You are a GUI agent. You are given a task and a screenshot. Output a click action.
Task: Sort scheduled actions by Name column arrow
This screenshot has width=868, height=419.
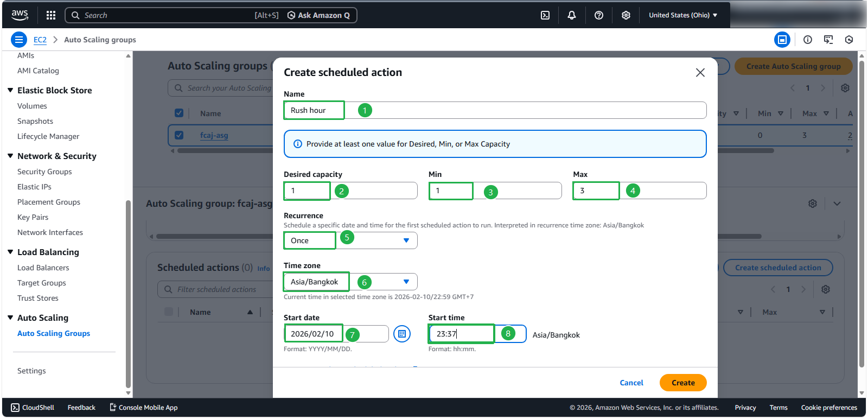tap(250, 312)
